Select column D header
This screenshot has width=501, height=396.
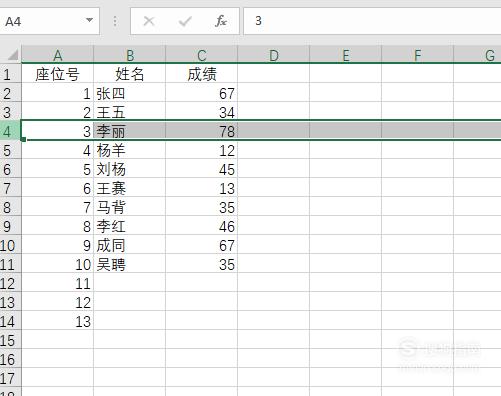coord(274,55)
